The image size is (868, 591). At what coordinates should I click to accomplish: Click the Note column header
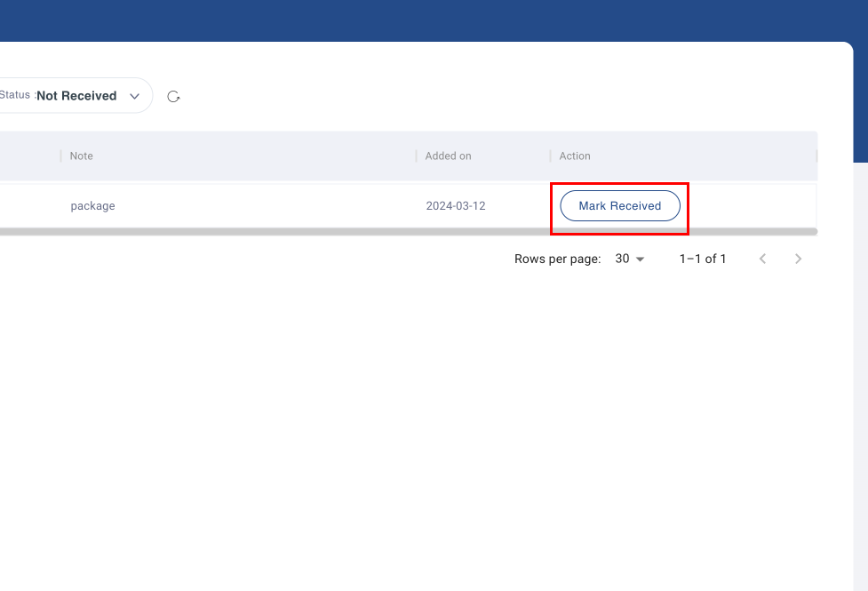(82, 156)
